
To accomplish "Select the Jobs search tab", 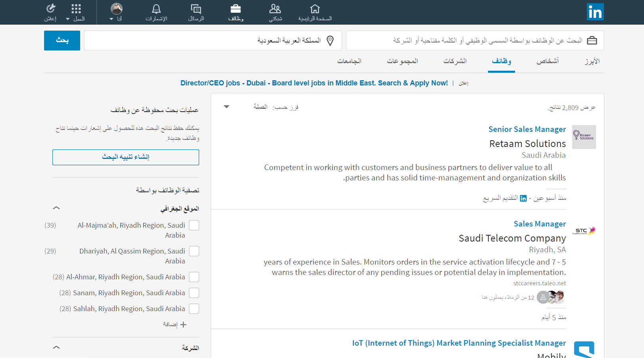I will point(502,61).
